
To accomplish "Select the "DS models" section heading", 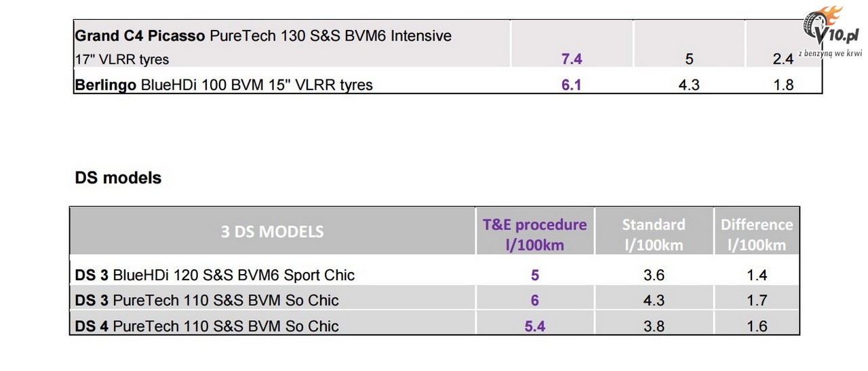I will pos(118,178).
